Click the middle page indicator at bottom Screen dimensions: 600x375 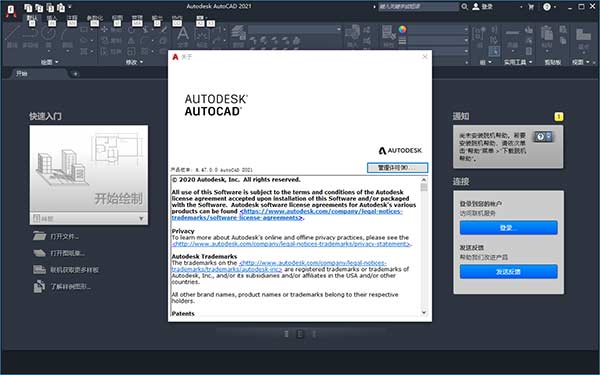click(300, 334)
